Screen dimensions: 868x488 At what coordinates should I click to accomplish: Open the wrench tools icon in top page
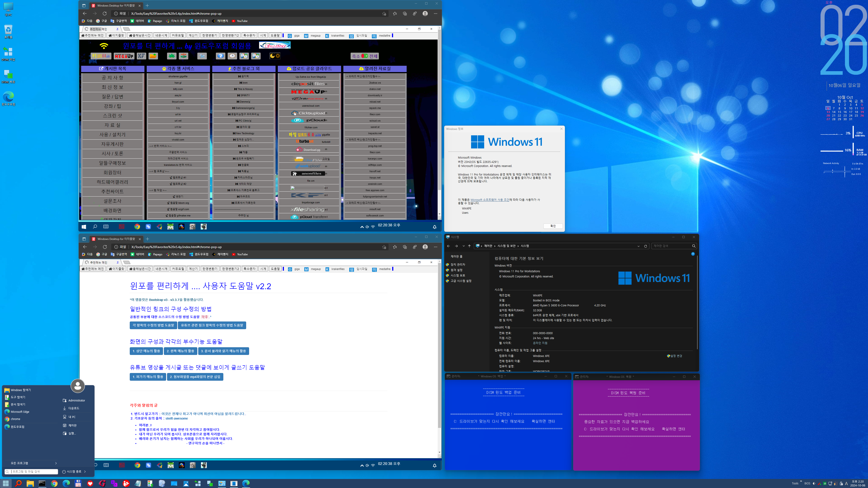(x=202, y=56)
